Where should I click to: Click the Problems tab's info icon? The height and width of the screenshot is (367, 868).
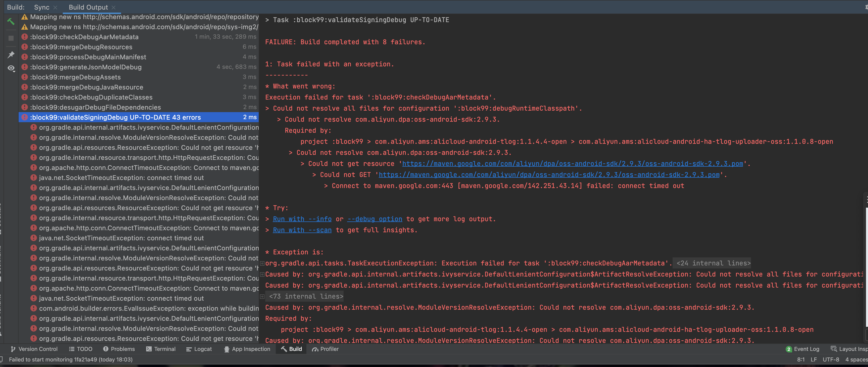[x=106, y=349]
